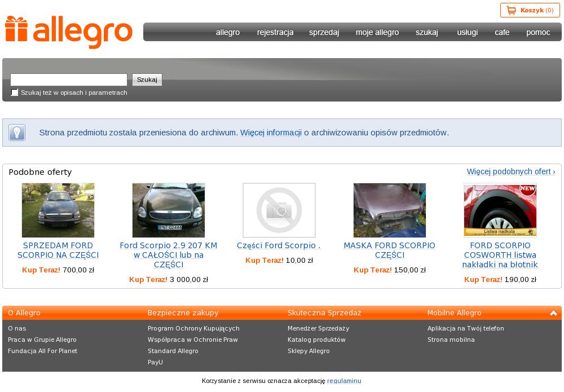Open thumbnail of Ford Scorpio Cosworth listwa
The height and width of the screenshot is (392, 564).
500,210
